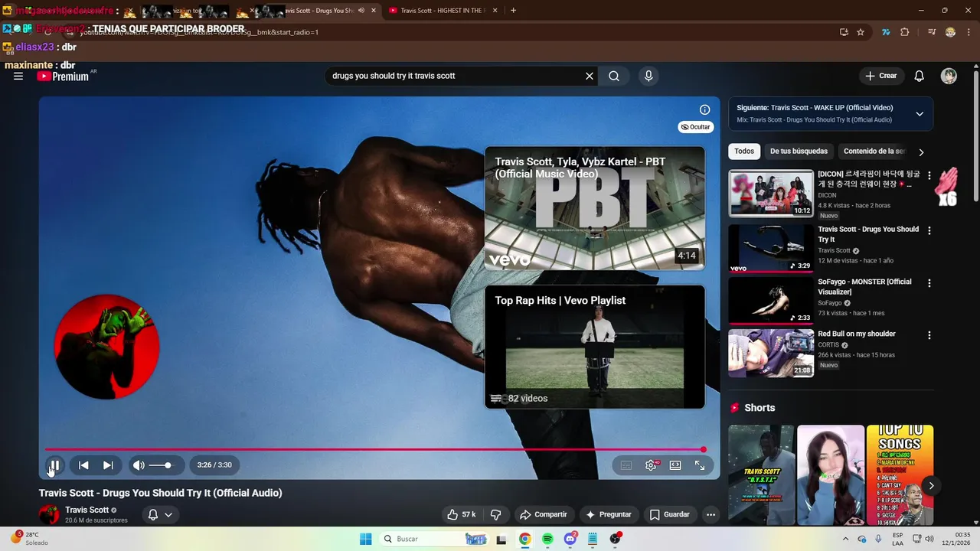Adjust the player volume slider
This screenshot has width=980, height=551.
point(161,465)
